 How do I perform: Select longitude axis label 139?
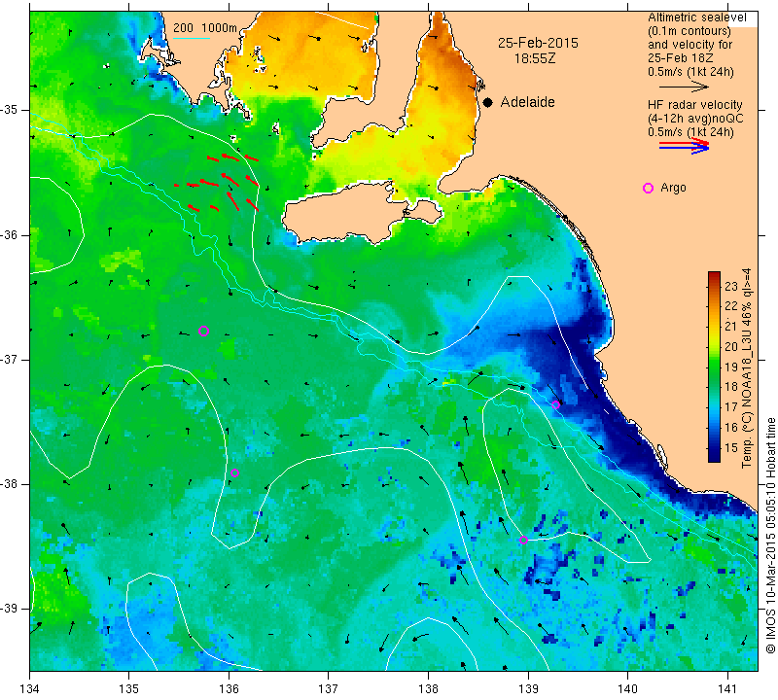point(528,689)
